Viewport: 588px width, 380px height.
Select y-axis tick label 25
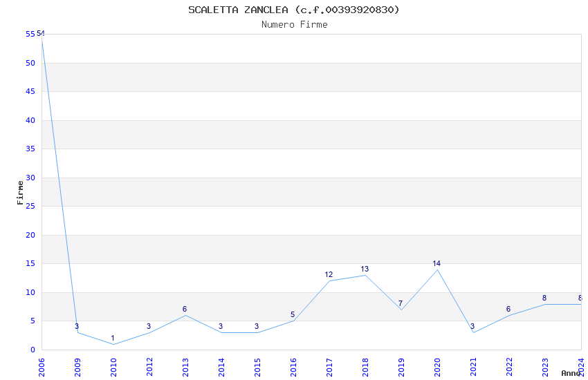[30, 207]
